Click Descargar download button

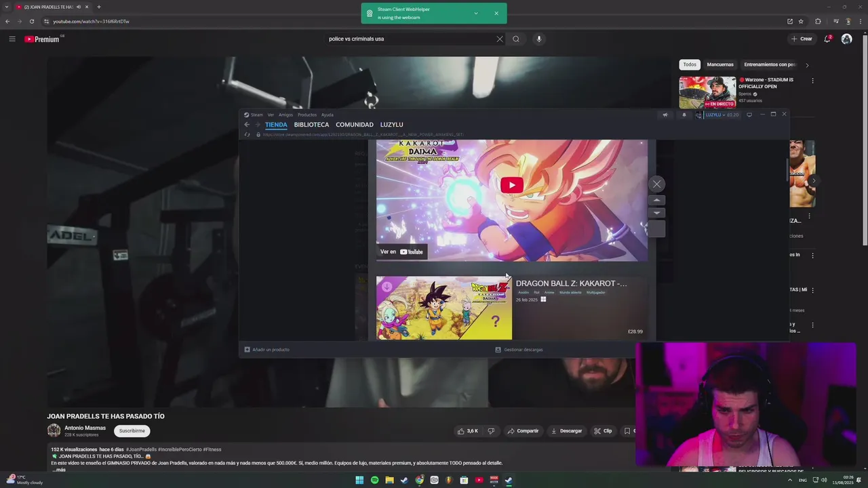tap(566, 430)
